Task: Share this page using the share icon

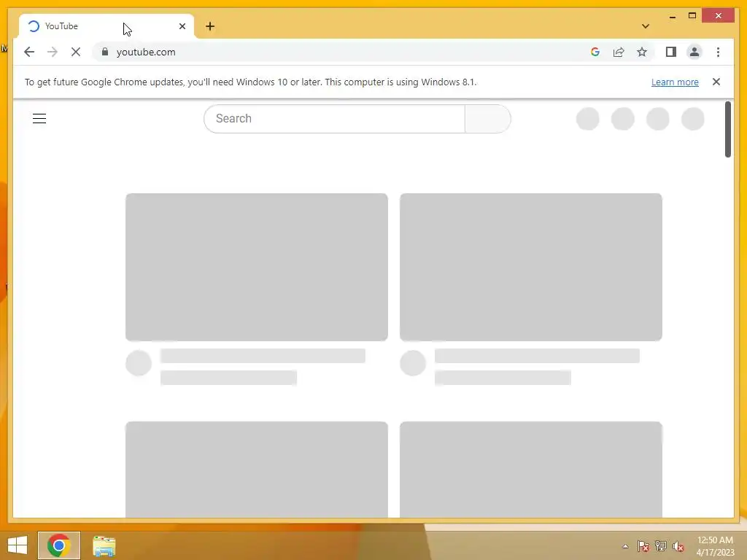Action: click(619, 52)
